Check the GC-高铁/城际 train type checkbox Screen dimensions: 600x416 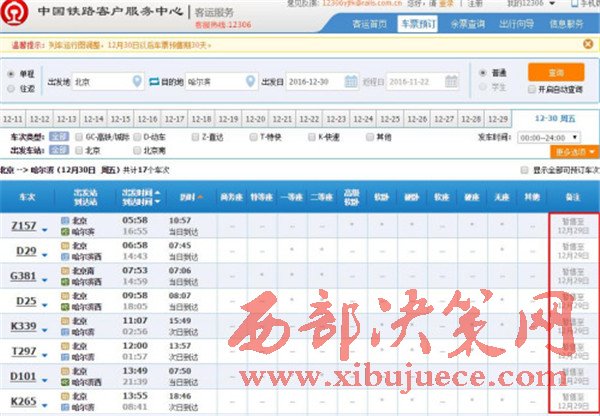[80, 137]
